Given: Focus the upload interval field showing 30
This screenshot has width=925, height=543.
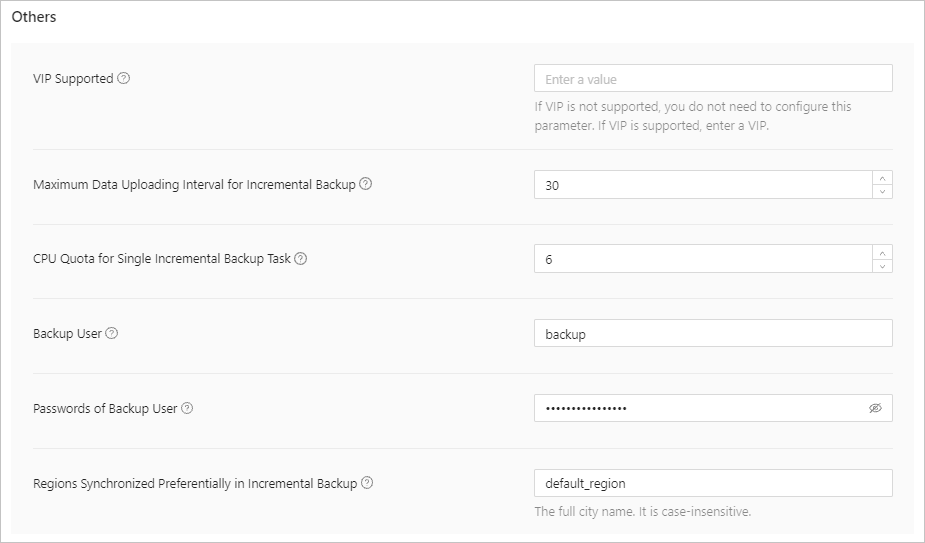Looking at the screenshot, I should 702,185.
